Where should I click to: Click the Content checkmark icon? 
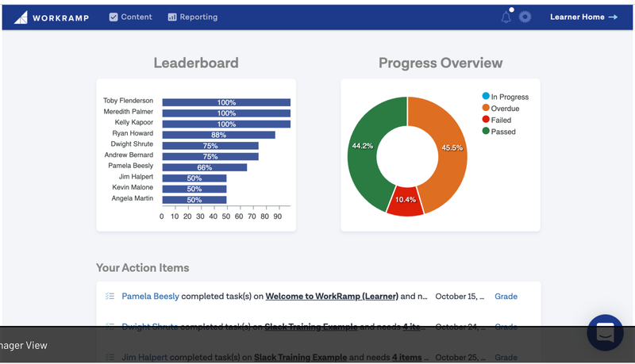114,17
